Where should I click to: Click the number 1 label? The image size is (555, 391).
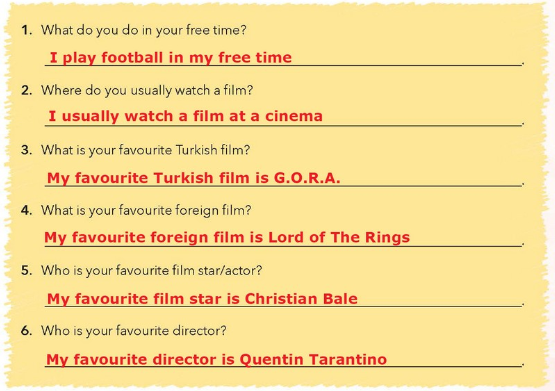(x=27, y=30)
